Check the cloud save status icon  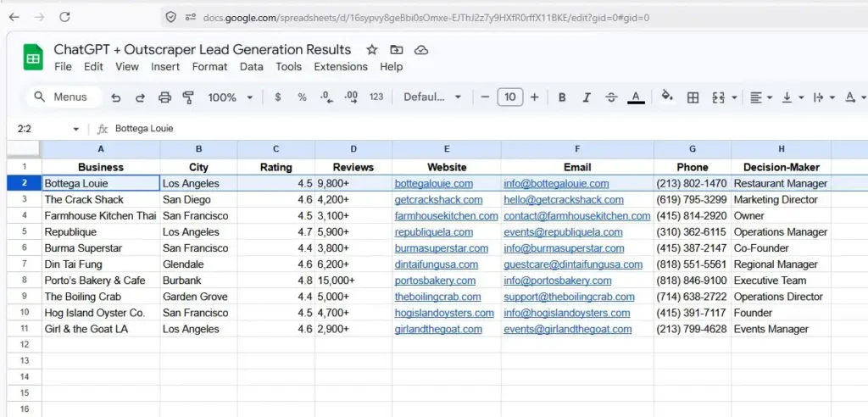click(422, 50)
